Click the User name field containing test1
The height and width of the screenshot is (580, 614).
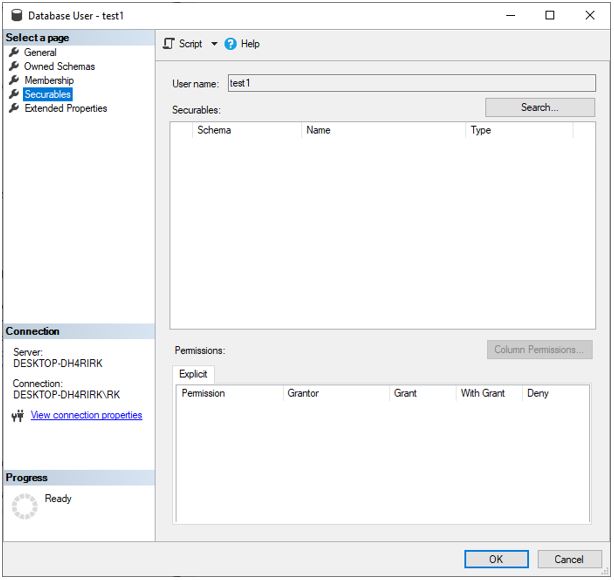tap(412, 83)
